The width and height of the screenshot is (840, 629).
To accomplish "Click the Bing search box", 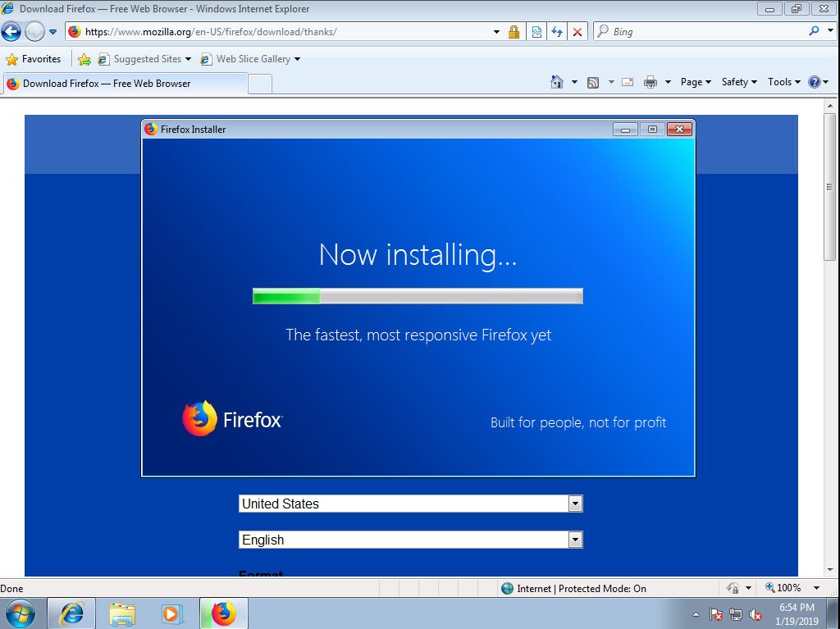I will (x=702, y=32).
